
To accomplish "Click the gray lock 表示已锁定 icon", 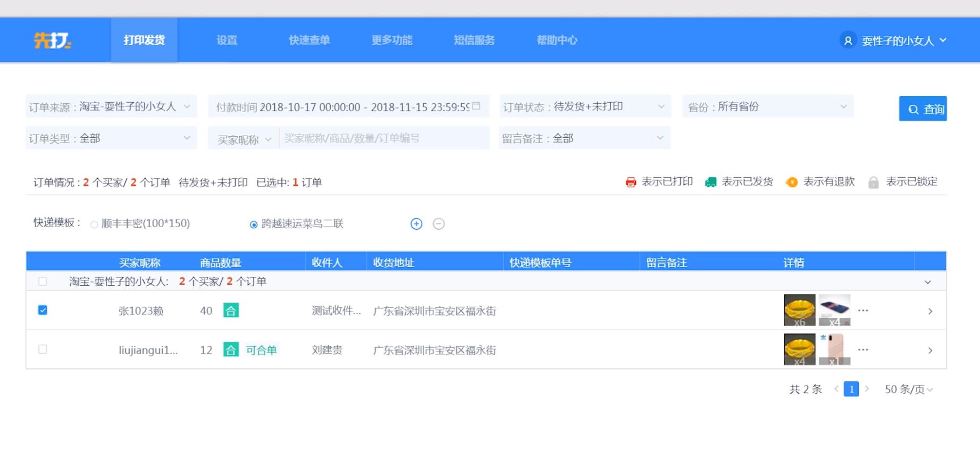I will pyautogui.click(x=873, y=182).
